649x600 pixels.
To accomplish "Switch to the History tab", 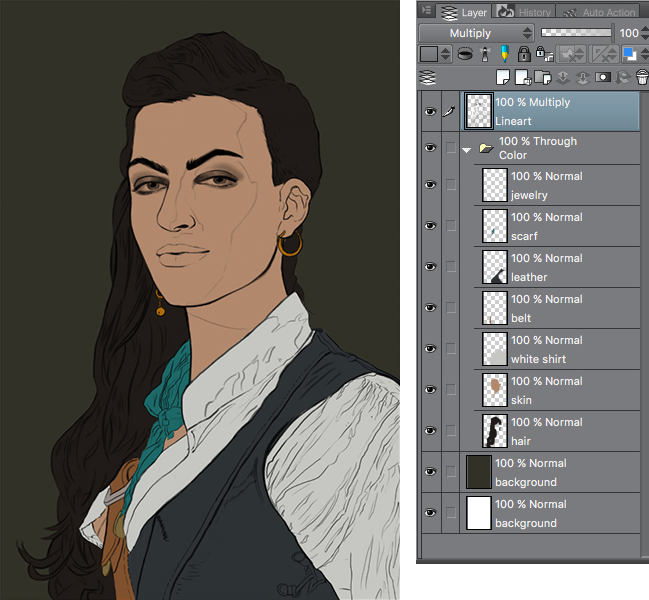I will pos(525,11).
